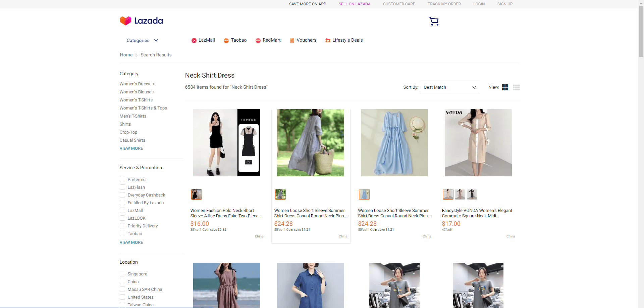Click the RedMart icon in navigation

[258, 41]
